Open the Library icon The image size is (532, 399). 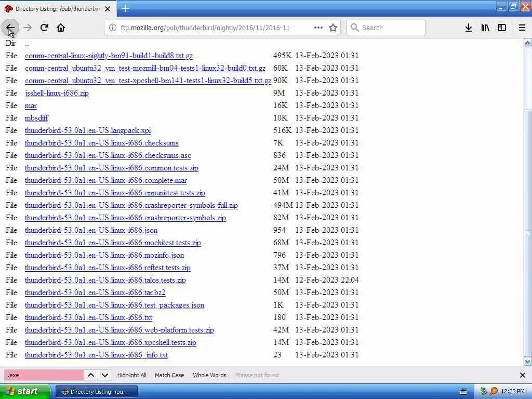[x=485, y=28]
